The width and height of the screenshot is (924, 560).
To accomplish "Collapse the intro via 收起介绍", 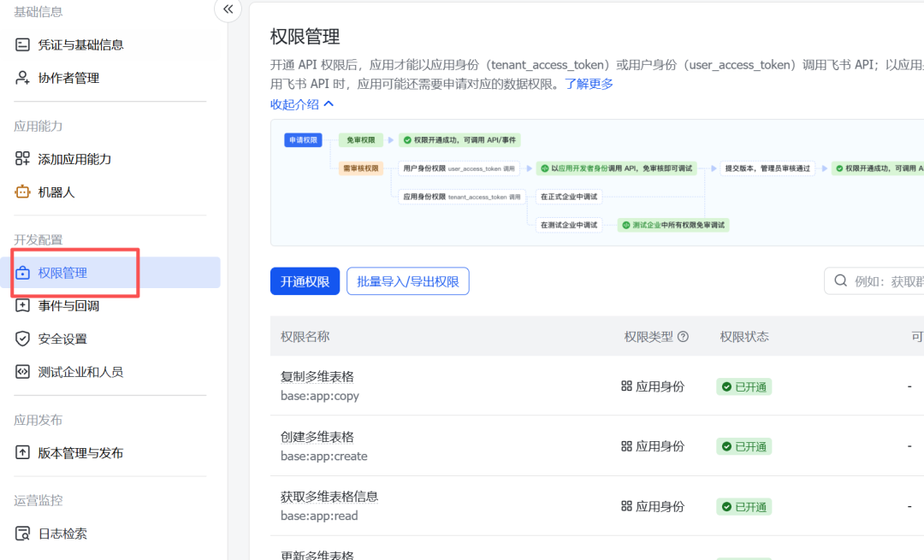I will 302,104.
